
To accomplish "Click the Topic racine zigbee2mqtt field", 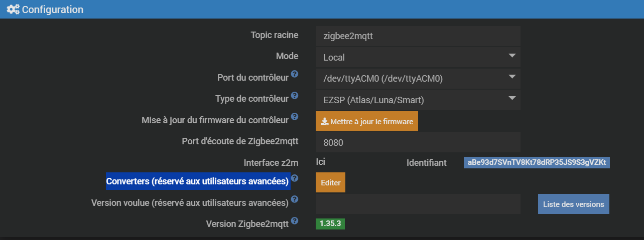I will tap(418, 36).
